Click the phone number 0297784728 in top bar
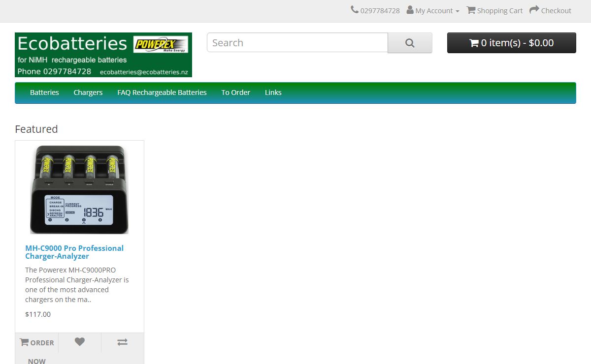591x364 pixels. click(380, 11)
